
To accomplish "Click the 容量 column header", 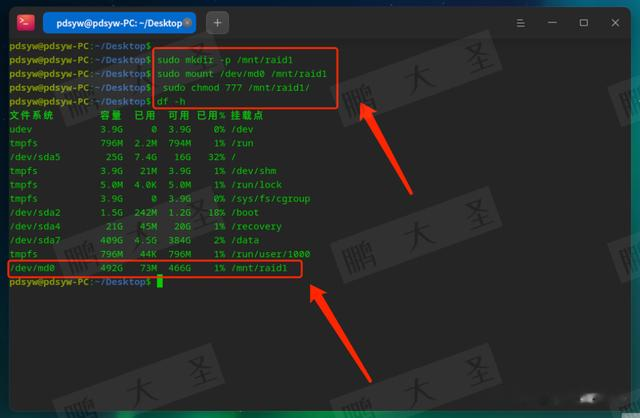I will (111, 116).
